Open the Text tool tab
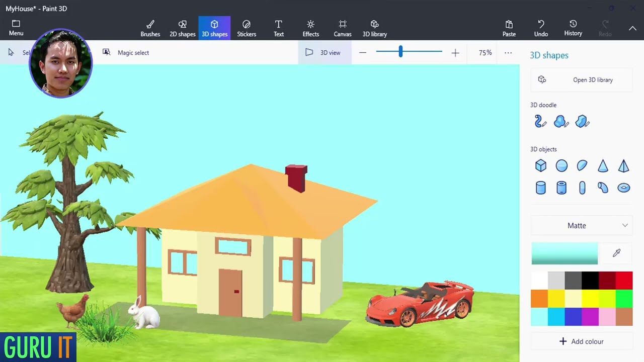 pyautogui.click(x=279, y=28)
